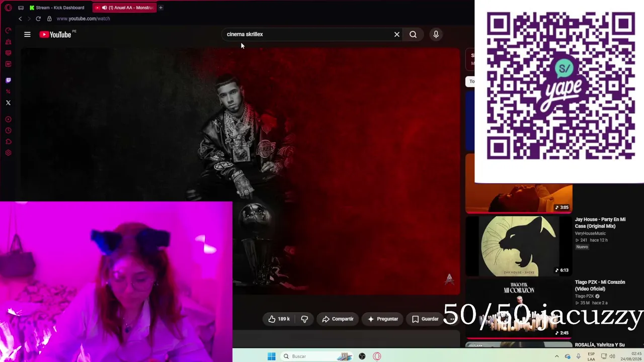
Task: Save the video with Guardar
Action: (x=425, y=319)
